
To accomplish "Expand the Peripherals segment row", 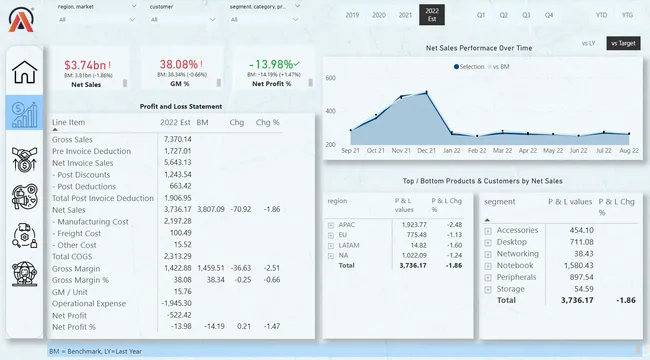I will point(488,277).
